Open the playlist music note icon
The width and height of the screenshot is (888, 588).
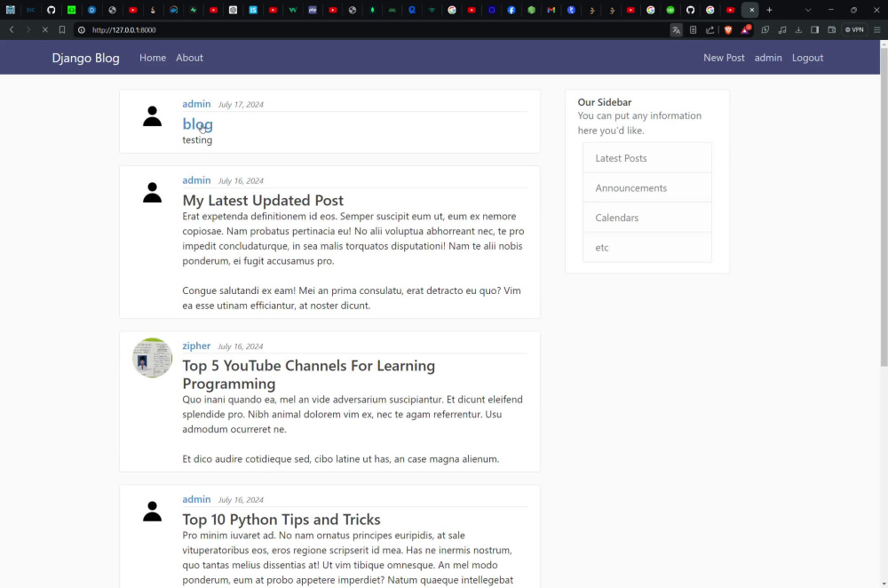point(782,30)
